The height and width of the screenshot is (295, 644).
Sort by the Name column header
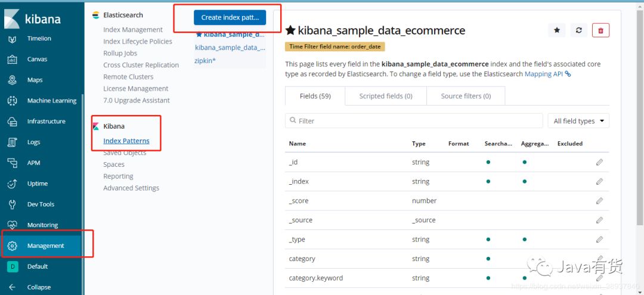(298, 144)
